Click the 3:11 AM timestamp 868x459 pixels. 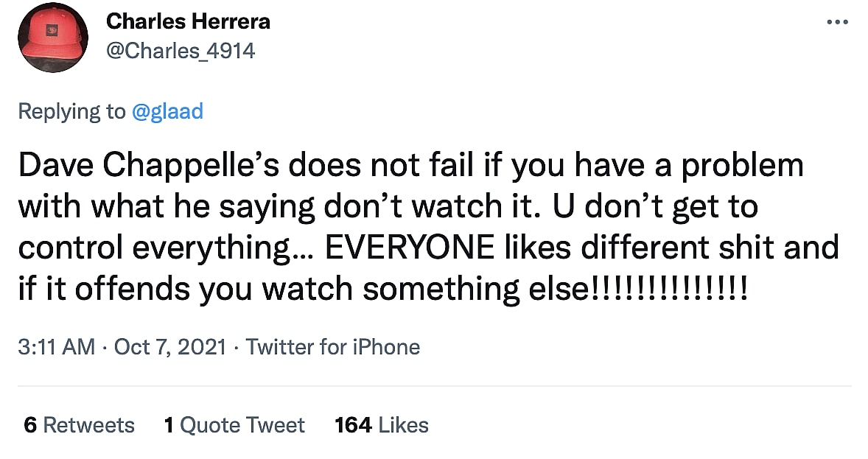57,347
